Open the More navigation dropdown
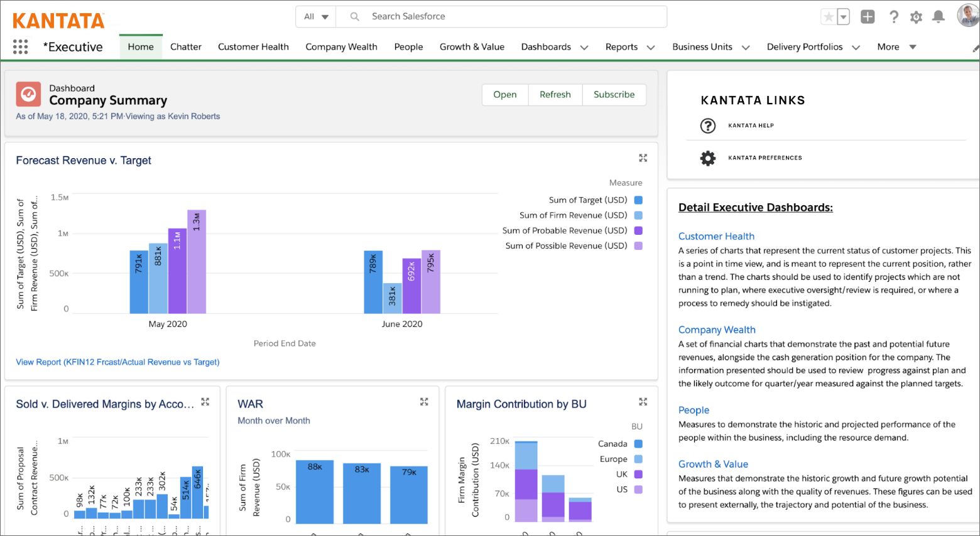980x536 pixels. [x=896, y=47]
